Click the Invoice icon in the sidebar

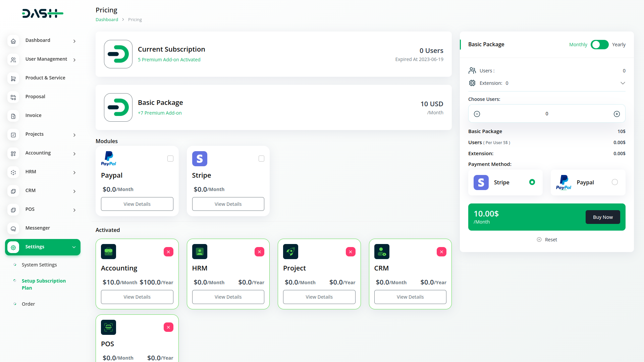[13, 116]
